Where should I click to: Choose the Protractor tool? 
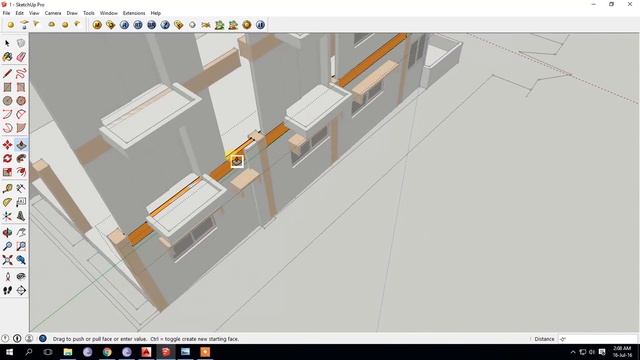pos(7,202)
